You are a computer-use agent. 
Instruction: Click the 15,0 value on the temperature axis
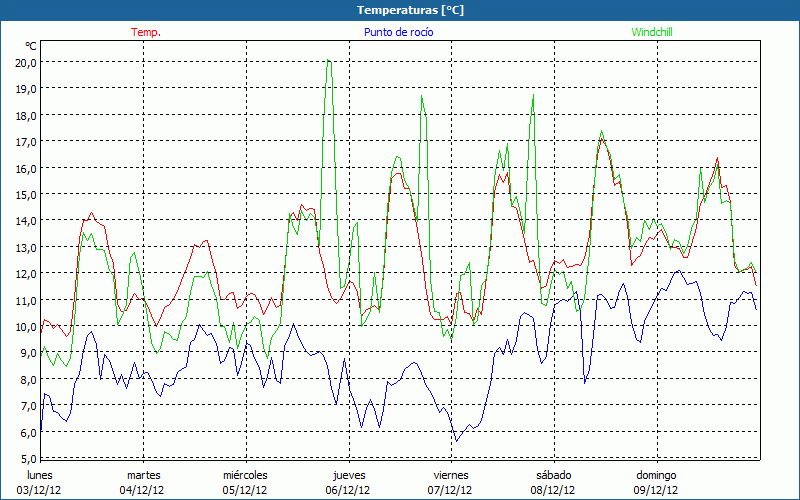(x=26, y=194)
